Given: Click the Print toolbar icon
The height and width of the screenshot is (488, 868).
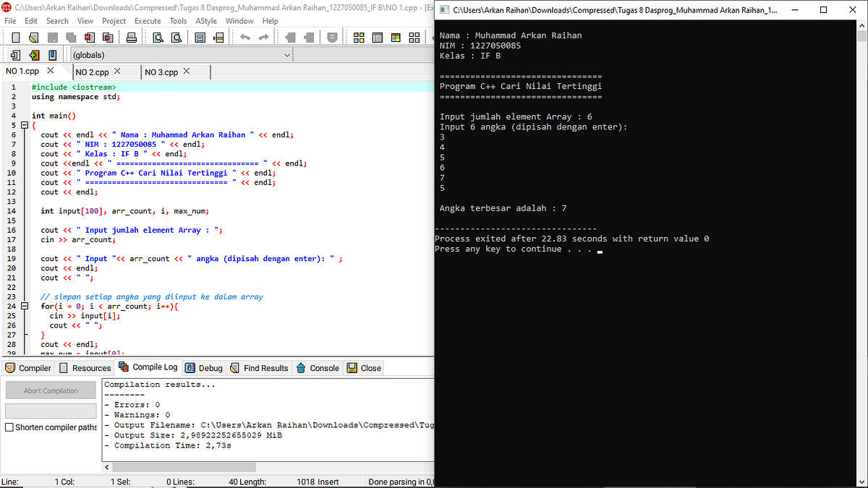Looking at the screenshot, I should [131, 37].
